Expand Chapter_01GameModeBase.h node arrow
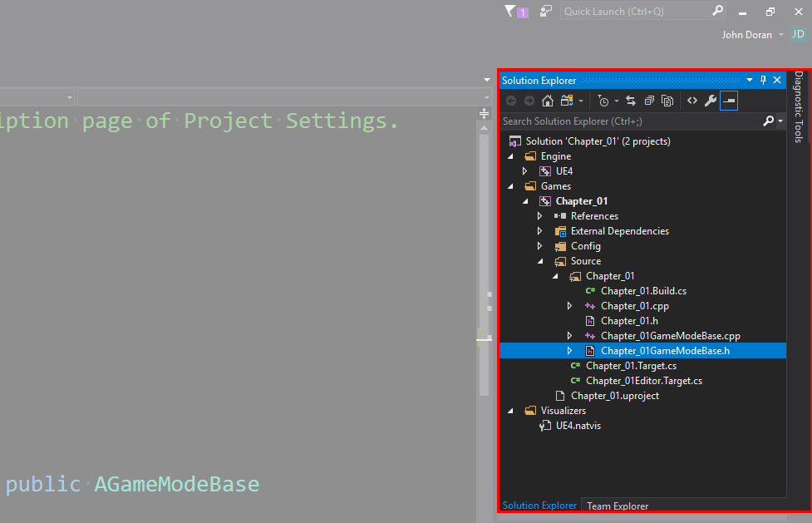Image resolution: width=812 pixels, height=523 pixels. (570, 351)
